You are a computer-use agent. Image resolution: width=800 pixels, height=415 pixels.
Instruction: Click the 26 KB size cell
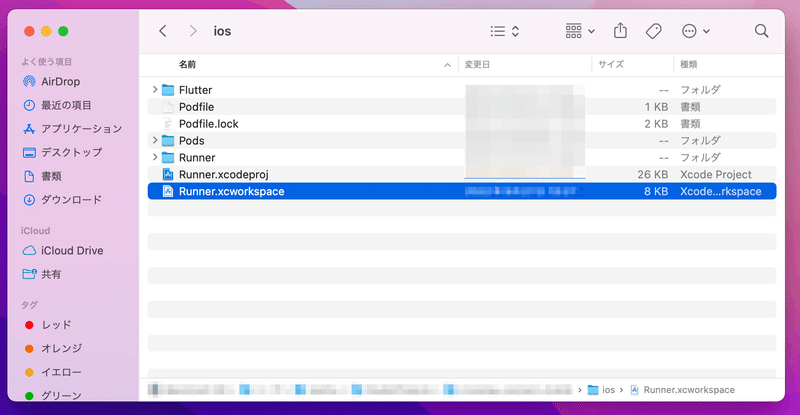click(x=653, y=174)
